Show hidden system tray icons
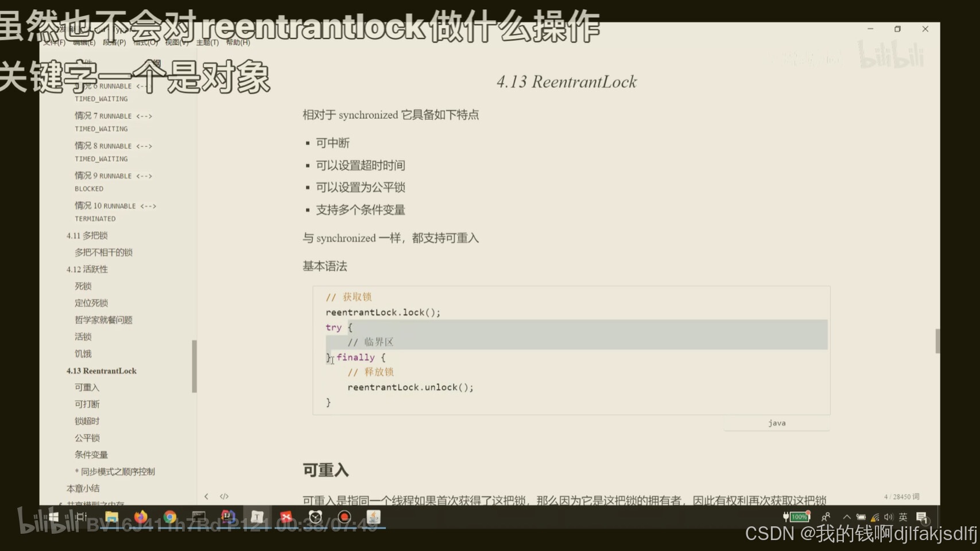This screenshot has height=551, width=980. click(x=846, y=517)
